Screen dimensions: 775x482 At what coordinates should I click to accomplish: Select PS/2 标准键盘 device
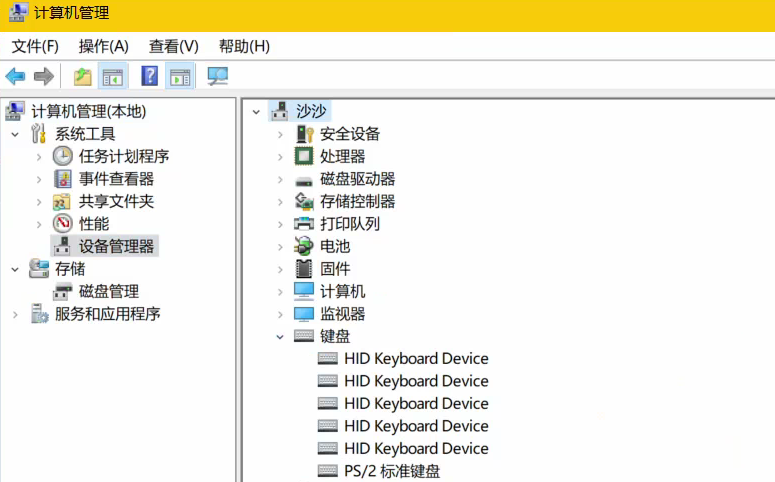(x=392, y=471)
